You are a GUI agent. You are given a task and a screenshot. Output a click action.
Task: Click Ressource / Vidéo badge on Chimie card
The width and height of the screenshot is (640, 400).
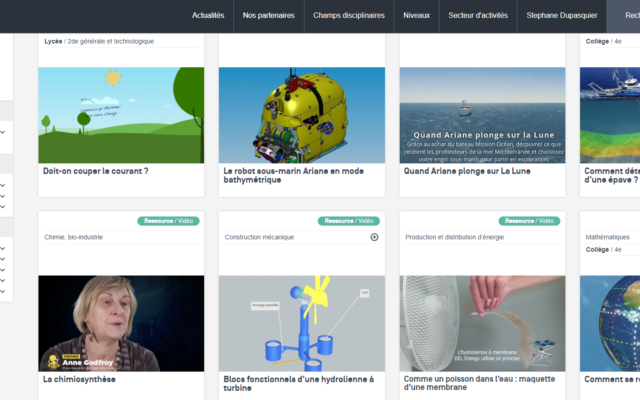(x=168, y=221)
